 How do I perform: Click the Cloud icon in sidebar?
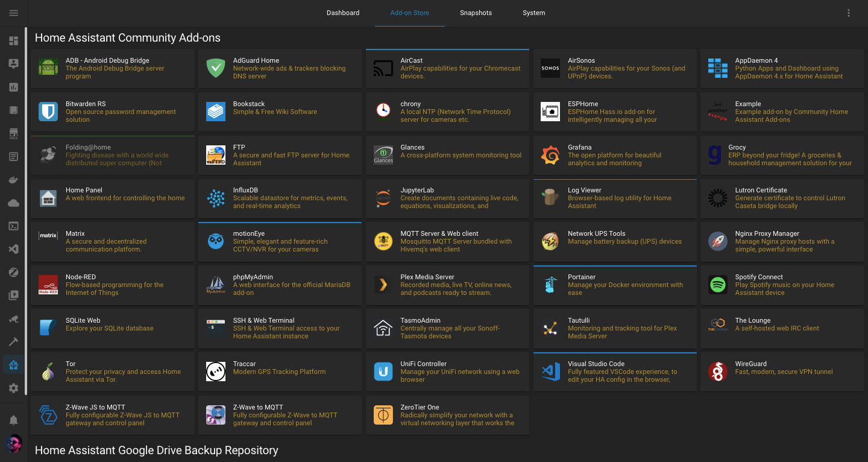tap(13, 203)
